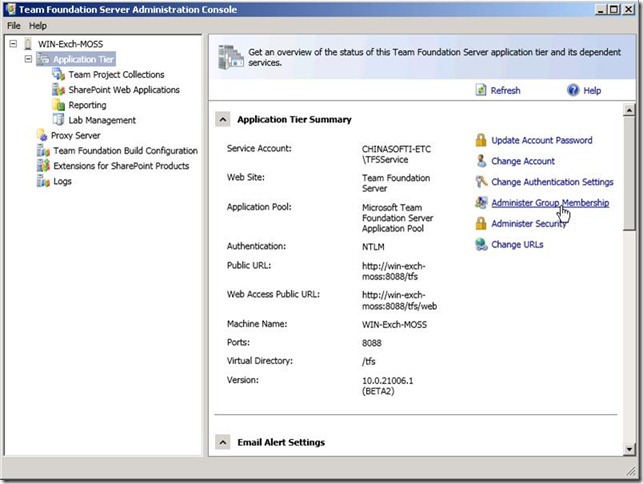The height and width of the screenshot is (484, 643).
Task: Click the window resize grip in status bar
Action: coord(631,472)
